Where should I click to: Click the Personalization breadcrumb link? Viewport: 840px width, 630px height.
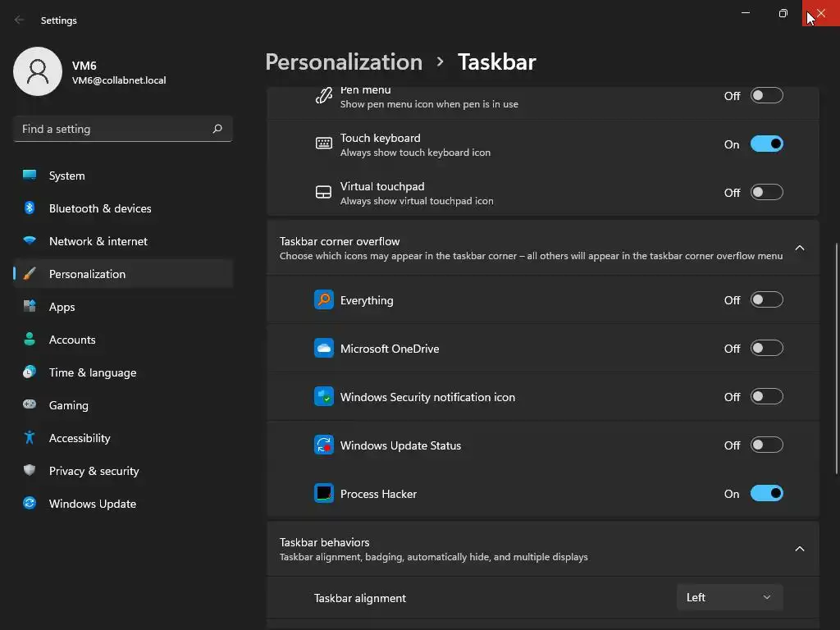point(344,62)
